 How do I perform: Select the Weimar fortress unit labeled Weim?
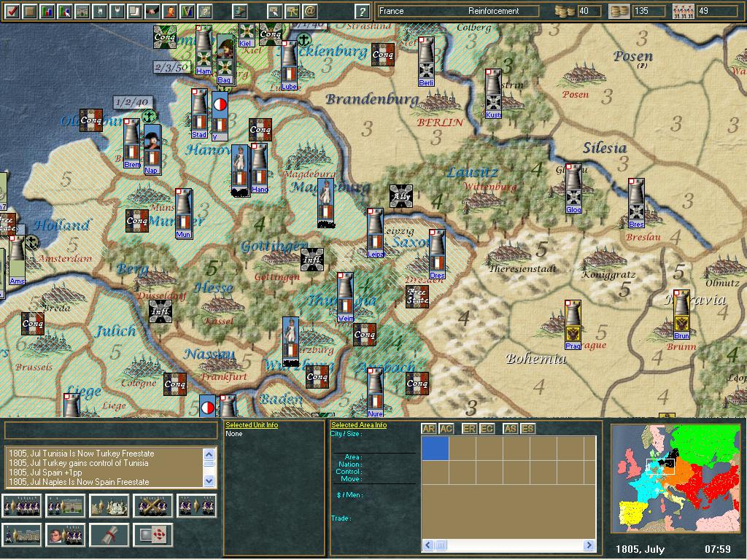point(345,297)
